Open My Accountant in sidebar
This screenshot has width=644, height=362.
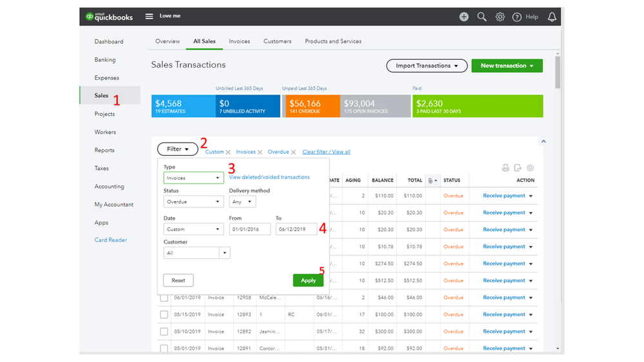click(x=113, y=204)
